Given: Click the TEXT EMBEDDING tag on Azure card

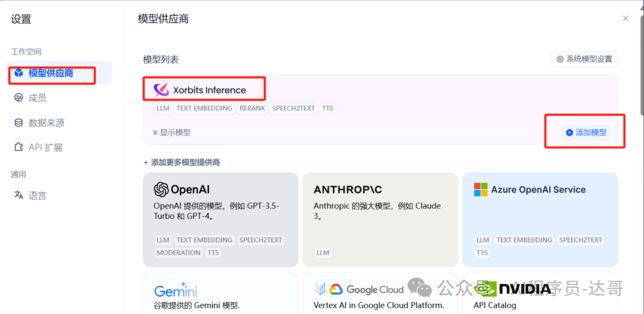Looking at the screenshot, I should 524,240.
